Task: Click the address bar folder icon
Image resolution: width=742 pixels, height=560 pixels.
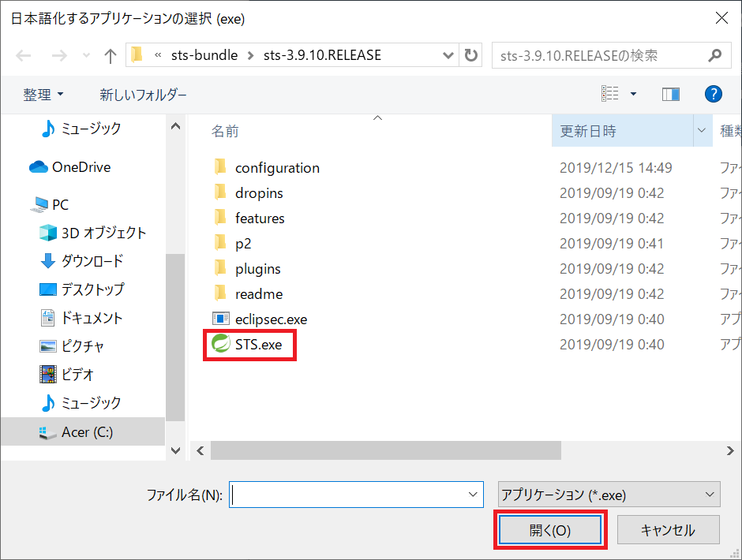Action: click(x=137, y=55)
